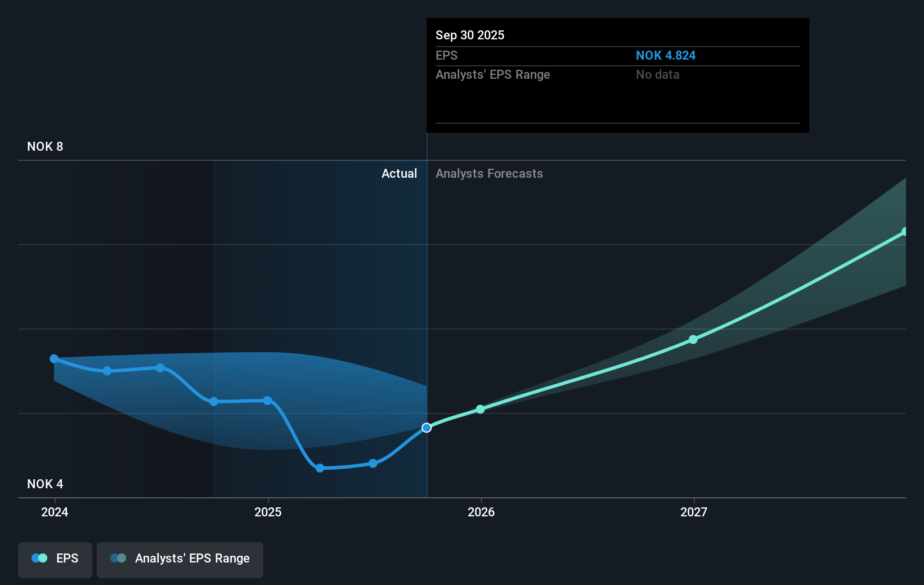Select the green forecast point at 2027
Viewport: 924px width, 585px height.
coord(693,339)
